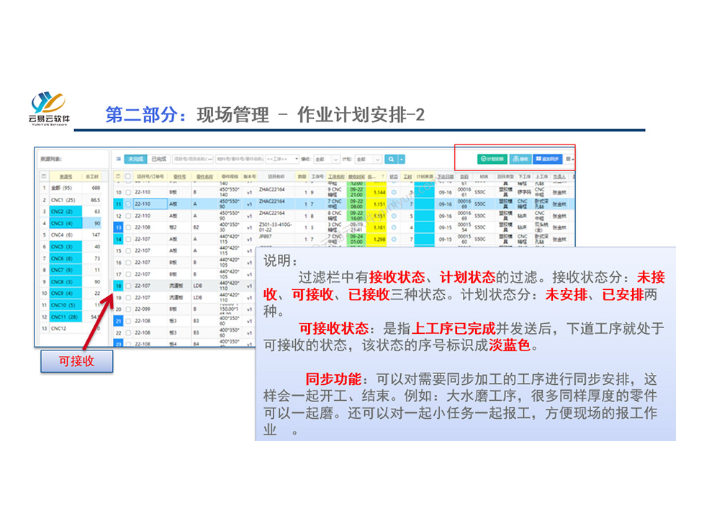
Task: Check the checkbox on row 10
Action: point(128,192)
